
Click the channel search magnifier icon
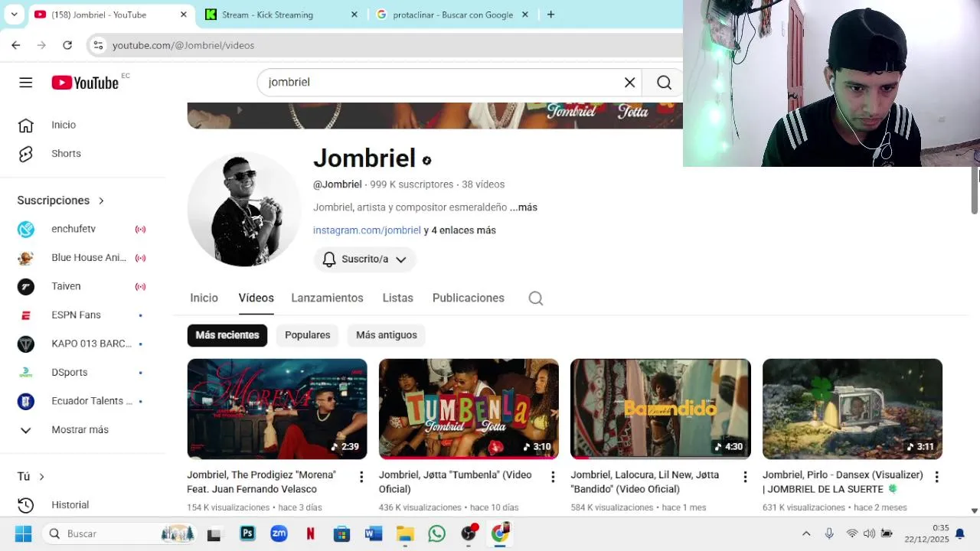[536, 298]
